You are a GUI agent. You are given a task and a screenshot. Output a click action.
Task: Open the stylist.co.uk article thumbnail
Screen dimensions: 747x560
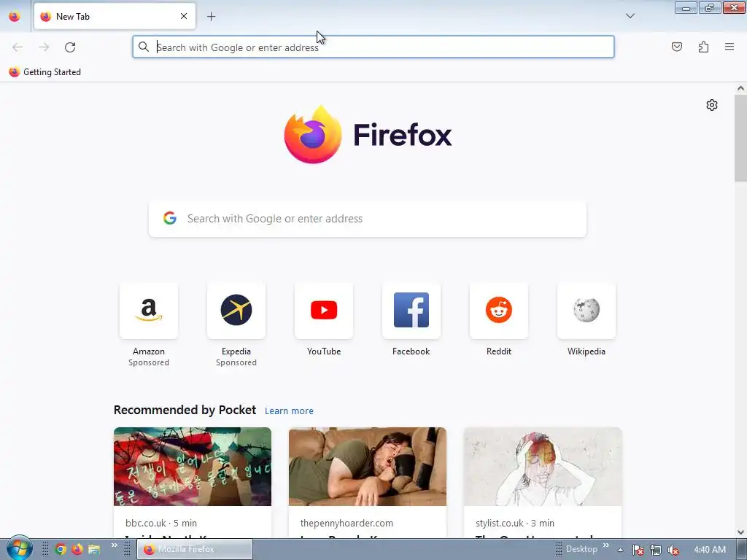543,467
